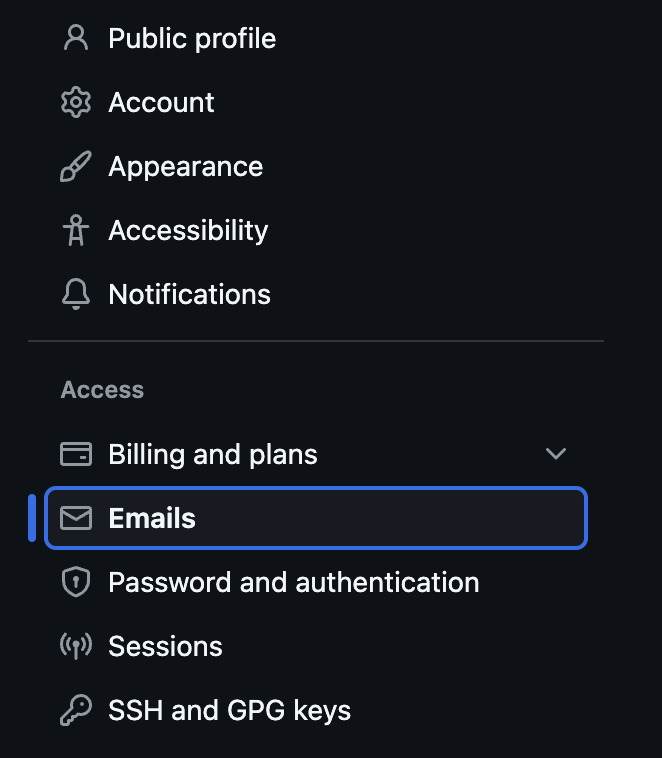Go to Account settings

[x=161, y=103]
